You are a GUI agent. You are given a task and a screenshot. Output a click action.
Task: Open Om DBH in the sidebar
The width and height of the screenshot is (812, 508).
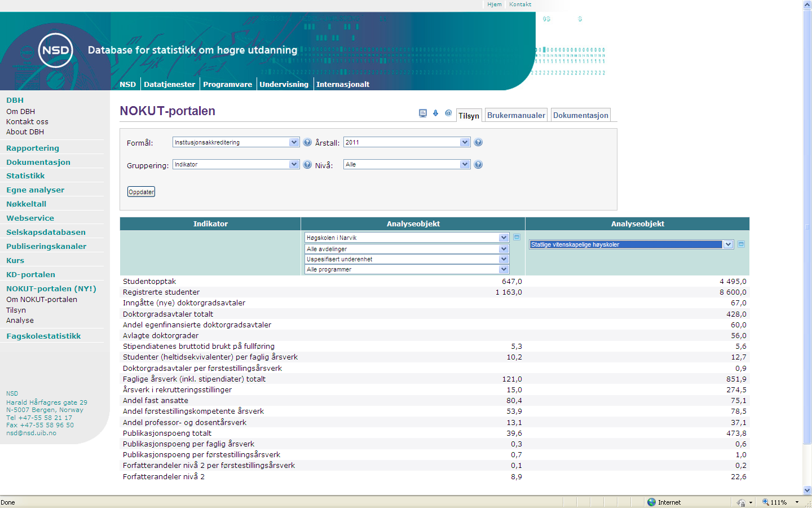[x=20, y=112]
